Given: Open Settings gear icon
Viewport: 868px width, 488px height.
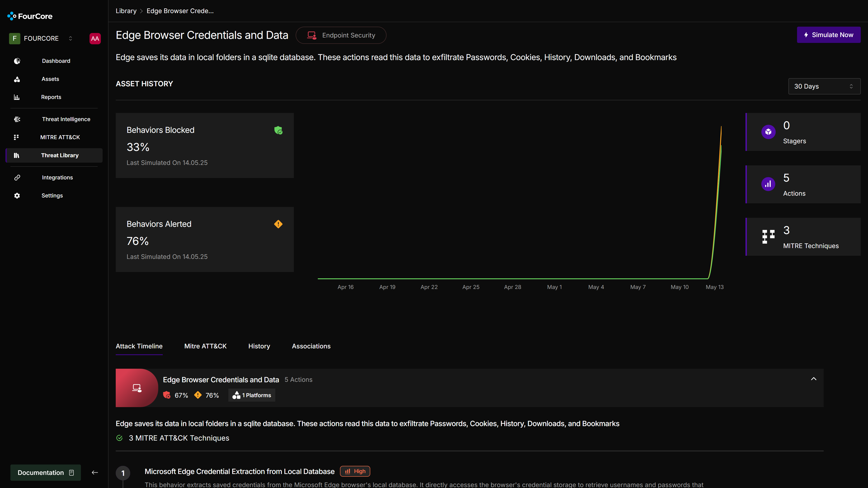Looking at the screenshot, I should [x=17, y=196].
